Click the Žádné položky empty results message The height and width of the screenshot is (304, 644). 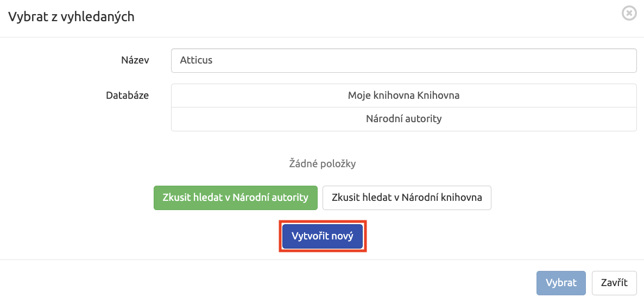tap(323, 164)
